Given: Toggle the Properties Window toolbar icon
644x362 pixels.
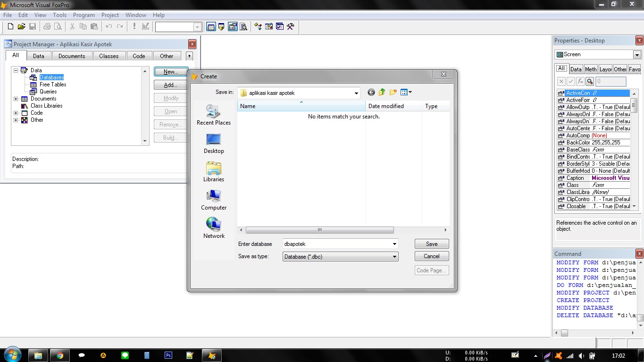Looking at the screenshot, I should (233, 26).
